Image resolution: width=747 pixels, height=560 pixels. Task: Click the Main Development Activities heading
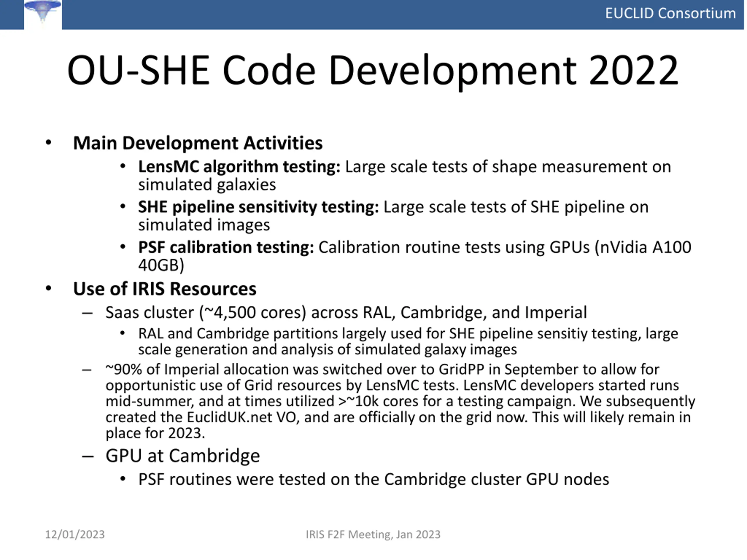point(198,143)
